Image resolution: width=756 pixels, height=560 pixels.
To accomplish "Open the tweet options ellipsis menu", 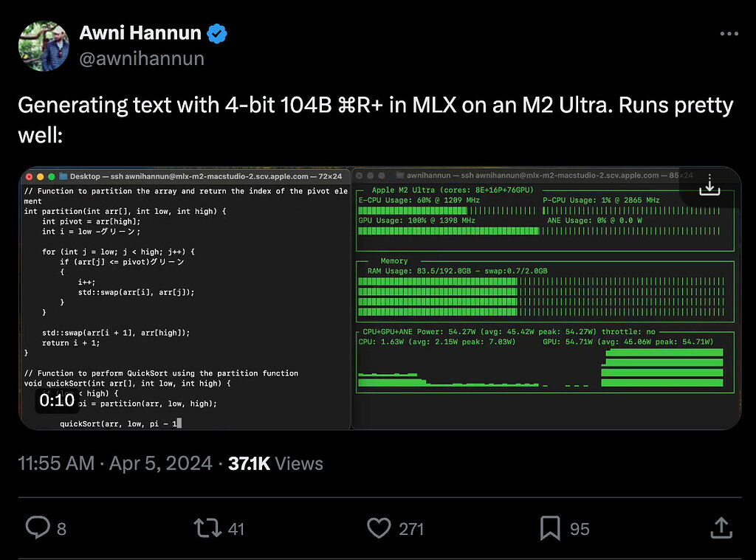I will pyautogui.click(x=729, y=33).
